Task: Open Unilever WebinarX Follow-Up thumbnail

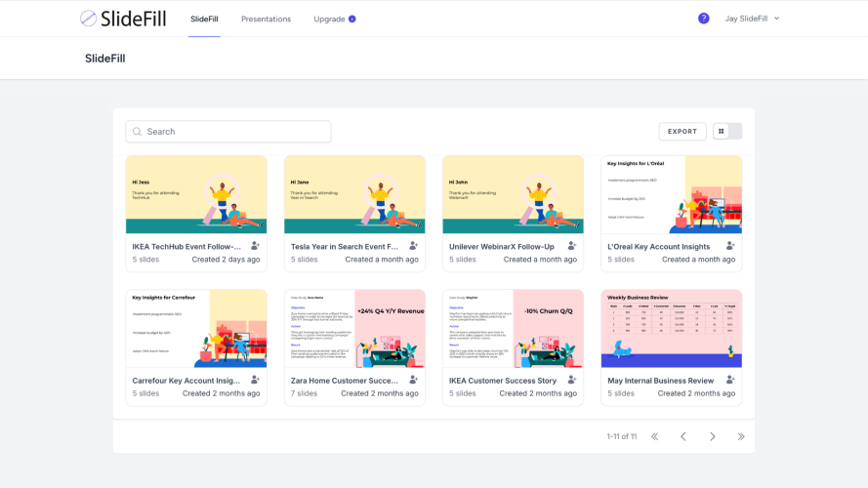Action: [x=514, y=194]
